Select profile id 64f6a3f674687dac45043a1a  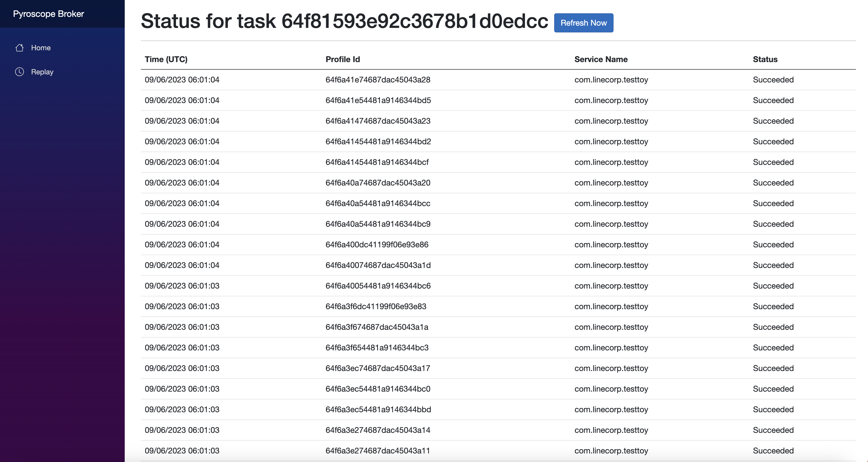(x=377, y=327)
